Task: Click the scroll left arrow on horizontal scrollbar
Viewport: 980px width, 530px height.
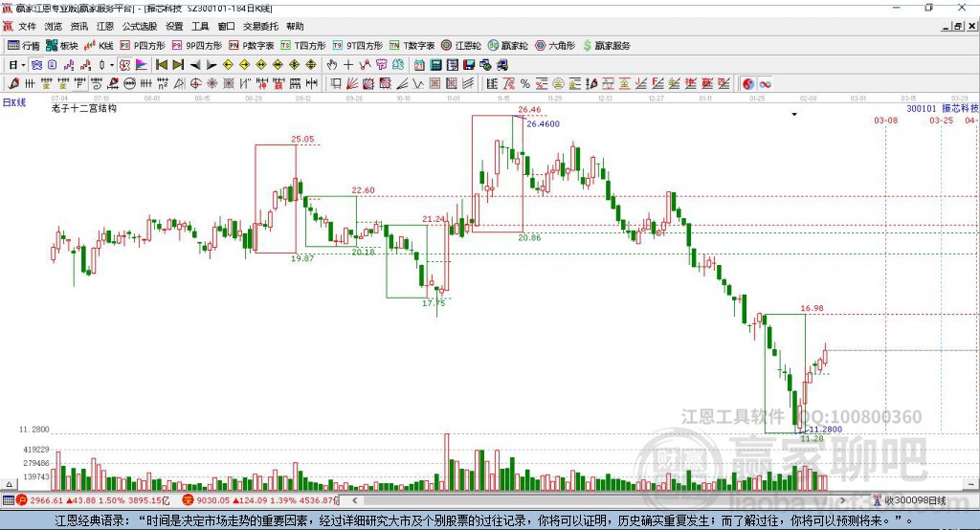Action: click(x=354, y=500)
